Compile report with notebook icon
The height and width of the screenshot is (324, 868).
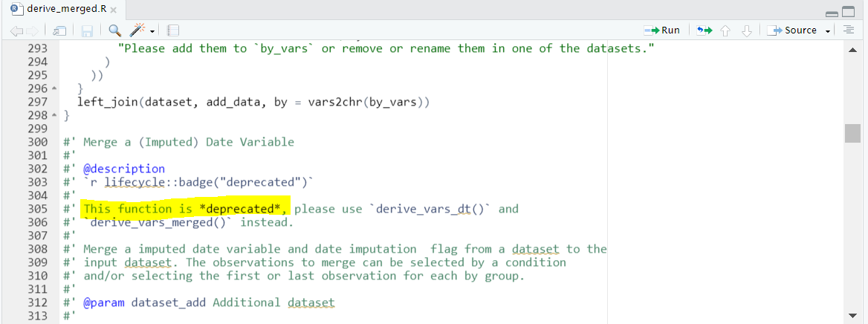(172, 30)
